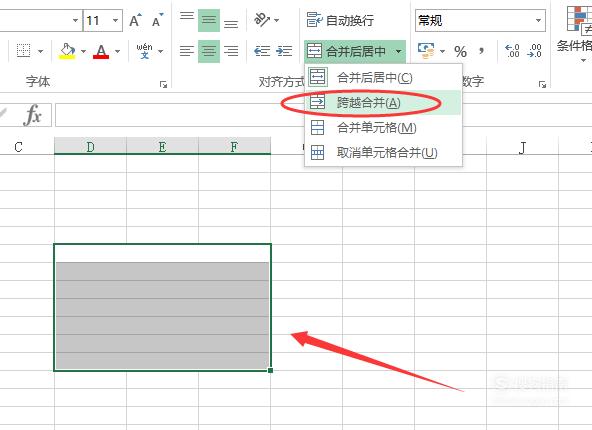The width and height of the screenshot is (592, 430).
Task: Open the 字体 group dialog launcher
Action: pos(163,84)
